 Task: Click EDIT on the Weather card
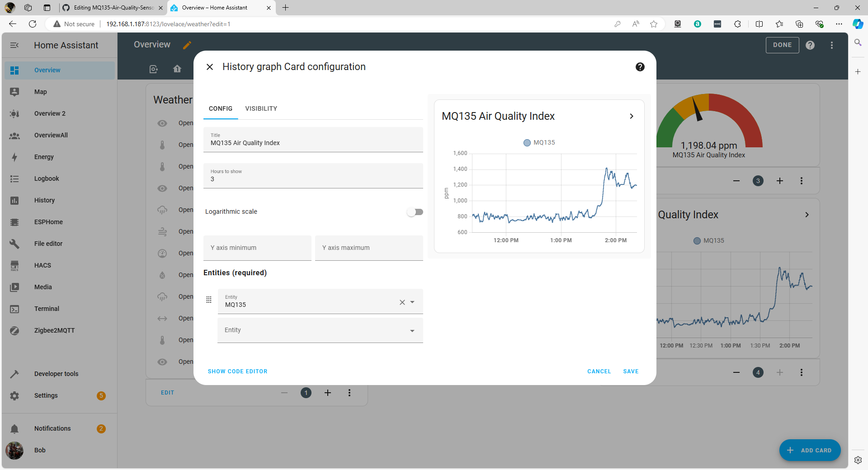pos(167,393)
